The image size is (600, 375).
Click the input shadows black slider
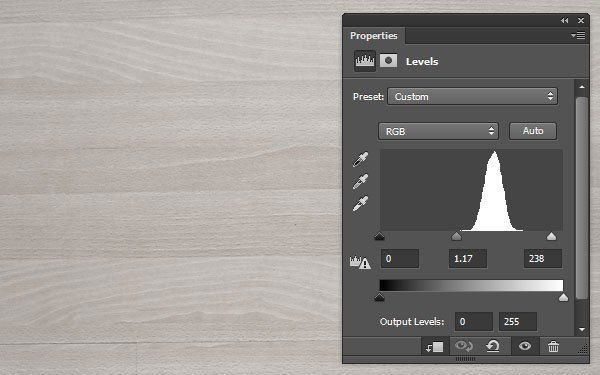coord(379,236)
